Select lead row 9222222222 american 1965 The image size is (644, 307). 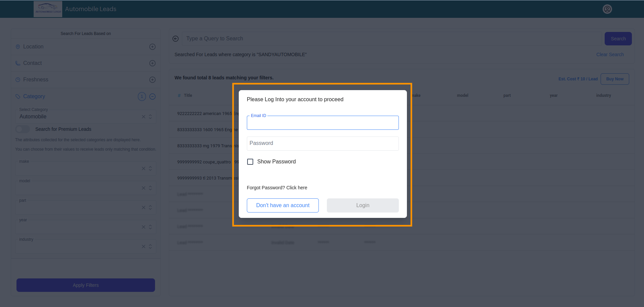point(402,114)
